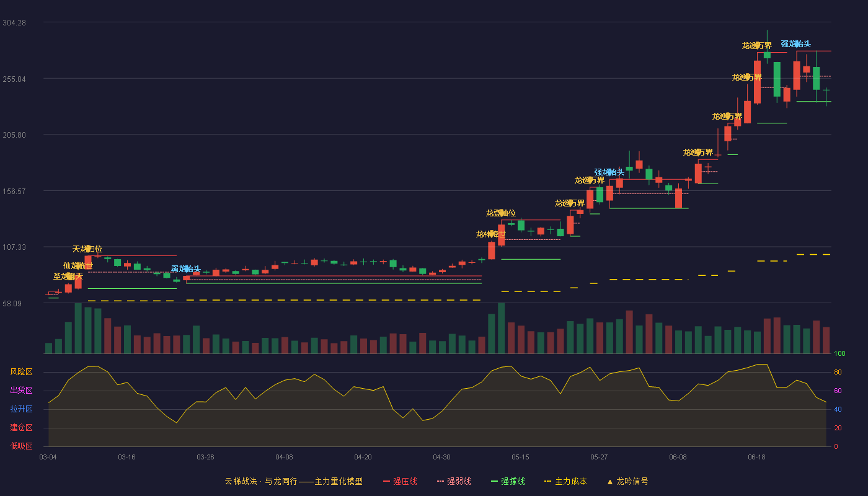Select the 强龙抬头 marker after 06-18
Screen dimensions: 868x496
(796, 44)
